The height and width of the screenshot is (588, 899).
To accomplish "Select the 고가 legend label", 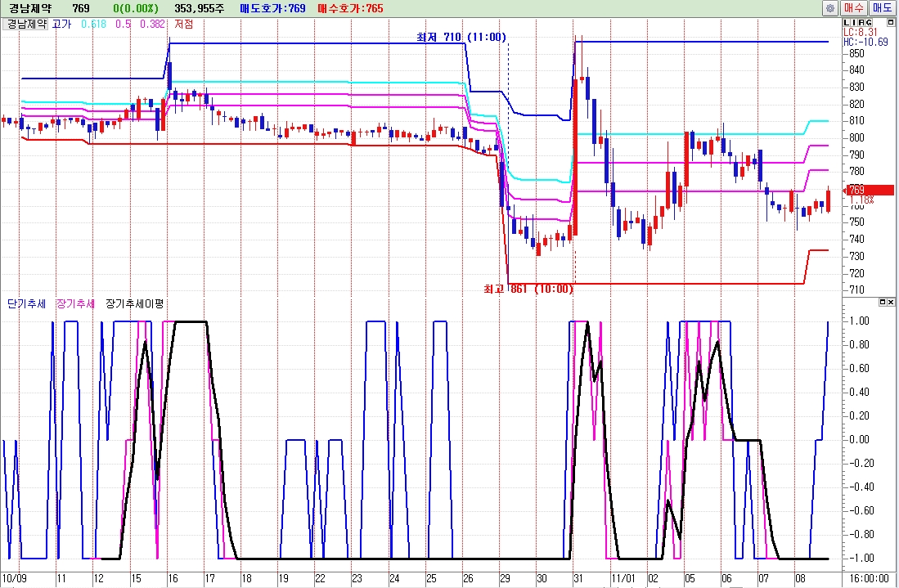I will tap(61, 24).
